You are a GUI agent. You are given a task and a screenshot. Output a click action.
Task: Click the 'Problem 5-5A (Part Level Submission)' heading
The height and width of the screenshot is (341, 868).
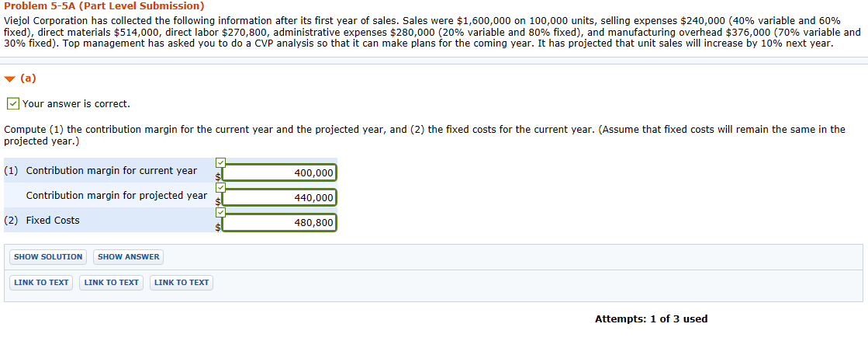[104, 5]
